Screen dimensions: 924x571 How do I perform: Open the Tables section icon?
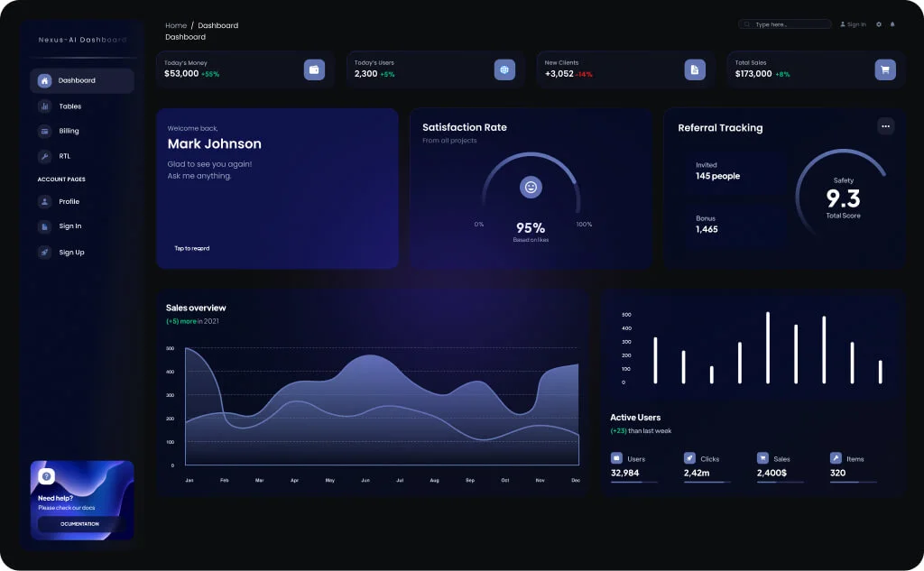coord(43,106)
